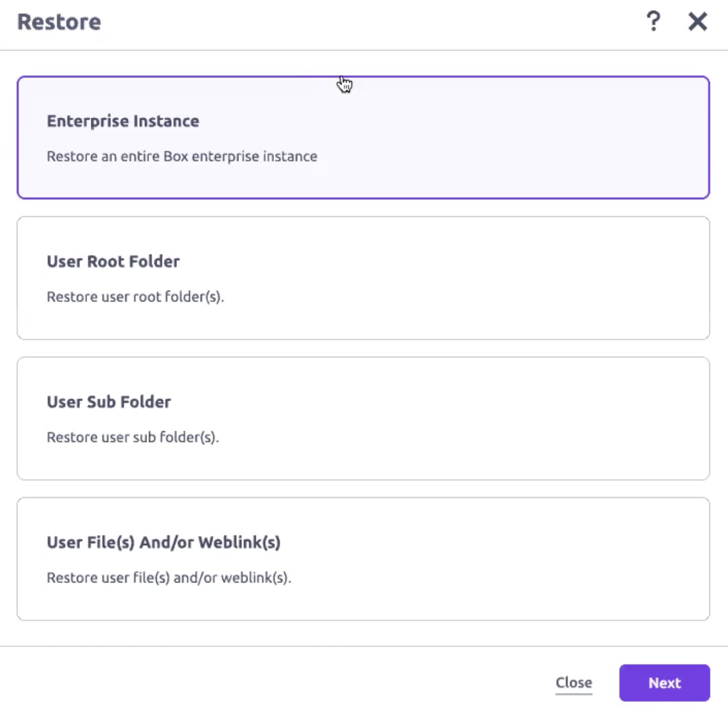The width and height of the screenshot is (728, 711).
Task: Pick the User Sub Folder option
Action: click(x=363, y=418)
